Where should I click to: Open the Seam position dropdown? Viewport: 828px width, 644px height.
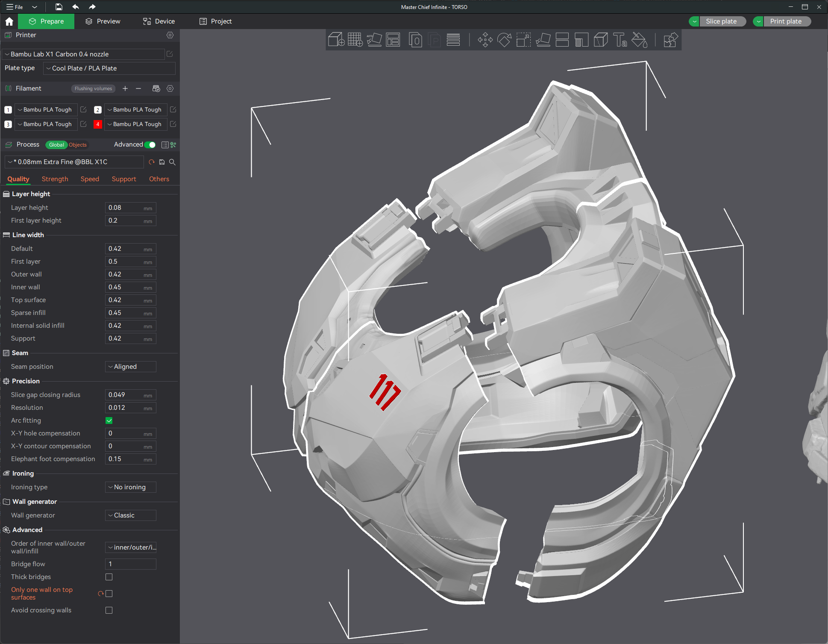[x=130, y=367]
